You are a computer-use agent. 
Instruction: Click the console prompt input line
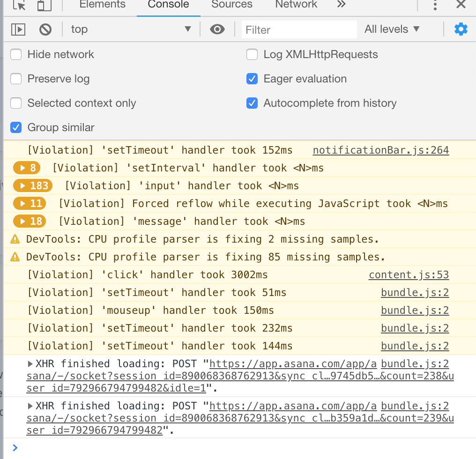click(240, 448)
